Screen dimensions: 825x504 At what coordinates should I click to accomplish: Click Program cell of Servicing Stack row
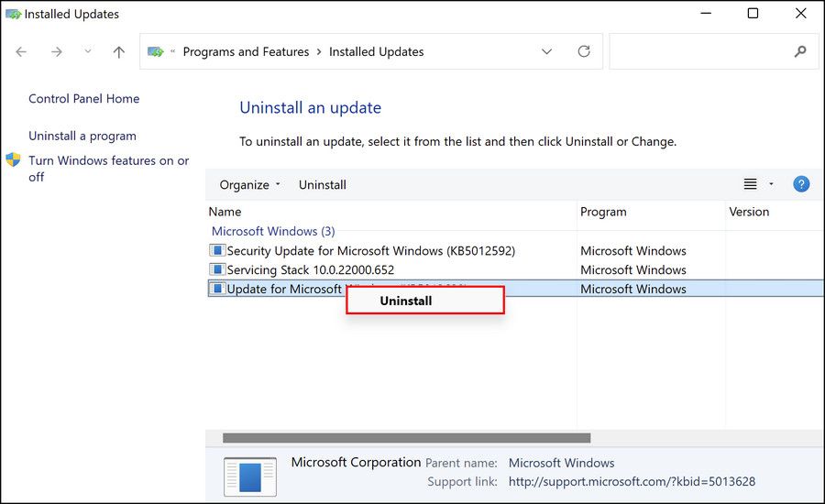tap(632, 270)
